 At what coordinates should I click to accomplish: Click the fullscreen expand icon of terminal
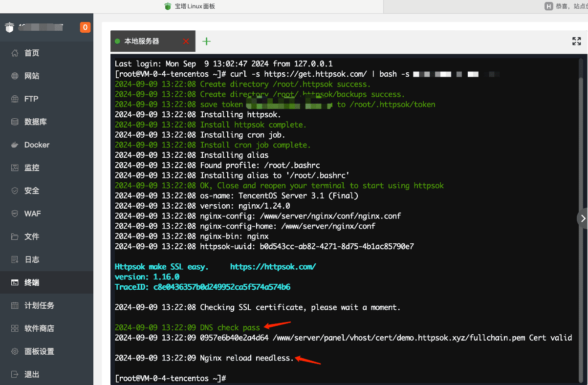(x=577, y=41)
